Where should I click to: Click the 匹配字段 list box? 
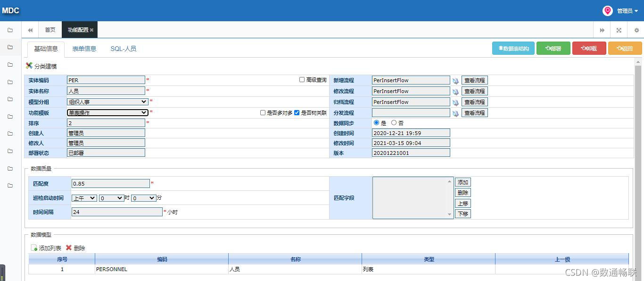click(x=413, y=198)
